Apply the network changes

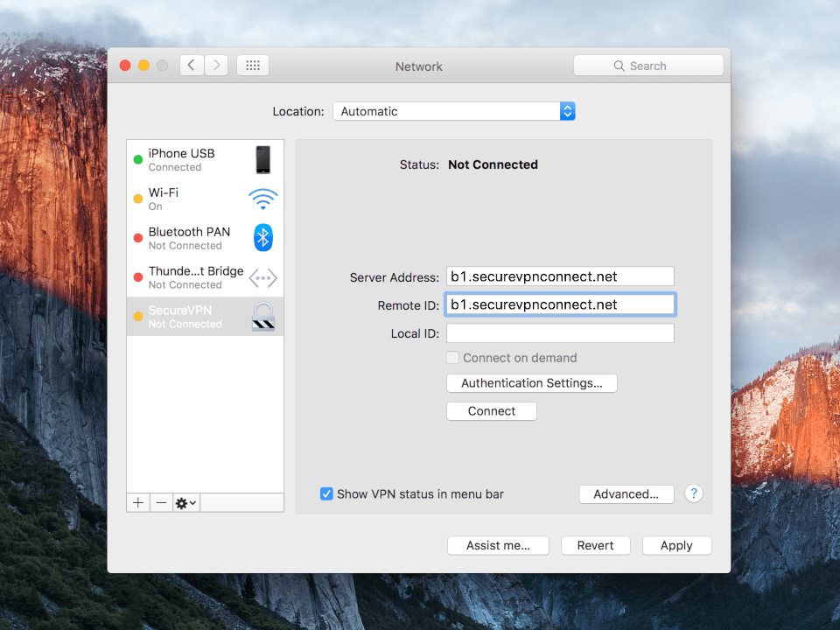point(676,545)
